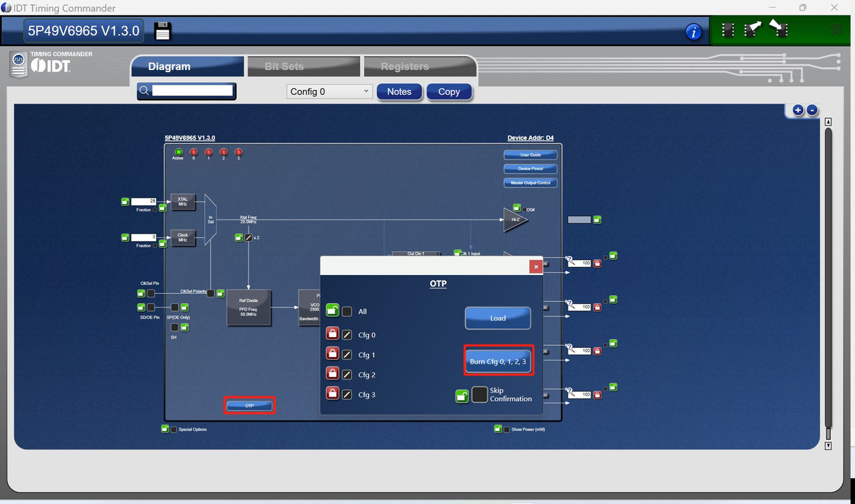This screenshot has width=855, height=504.
Task: Toggle the ClkSel Polarity checkbox
Action: pyautogui.click(x=210, y=293)
